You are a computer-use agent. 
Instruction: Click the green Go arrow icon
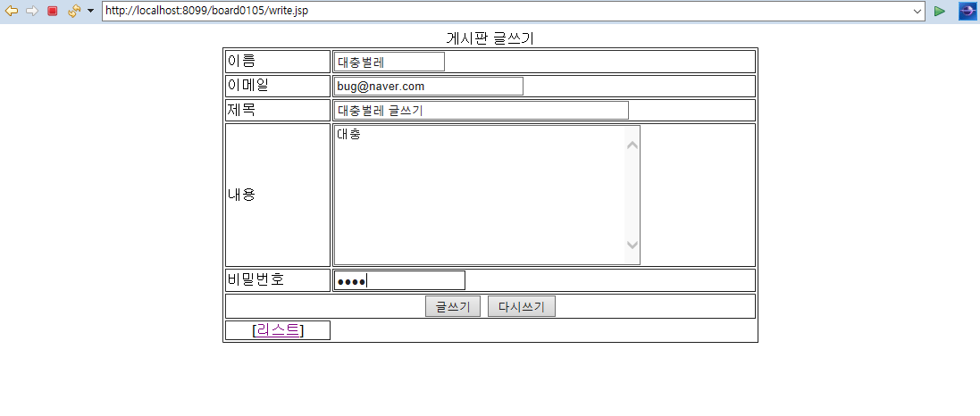click(940, 11)
